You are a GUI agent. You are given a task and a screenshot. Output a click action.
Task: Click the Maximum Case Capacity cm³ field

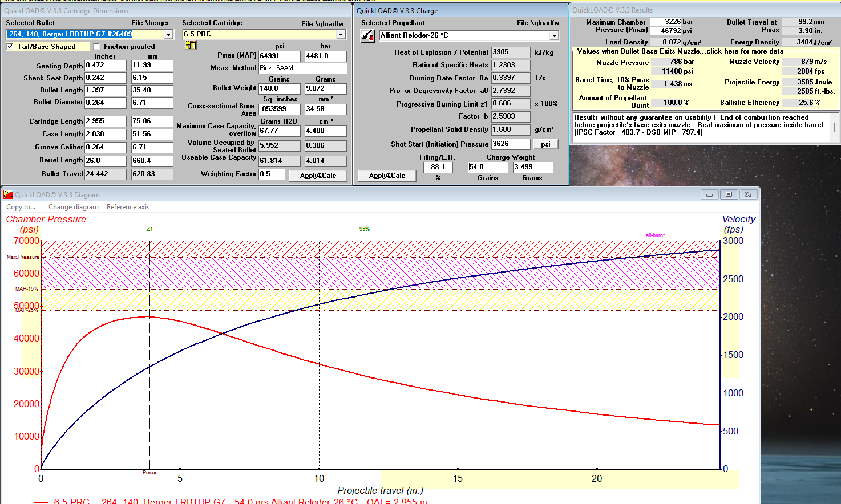[x=325, y=131]
